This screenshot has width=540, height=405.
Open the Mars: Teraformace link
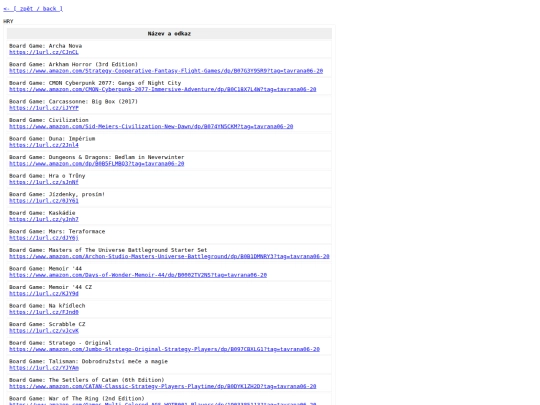tap(44, 238)
